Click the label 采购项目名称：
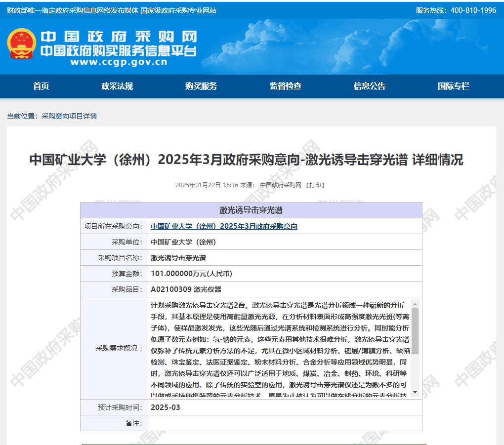 (120, 258)
